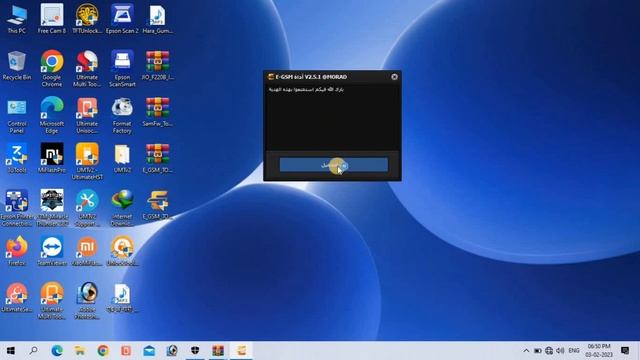Open Chrome from the taskbar
The height and width of the screenshot is (360, 640).
coord(103,351)
